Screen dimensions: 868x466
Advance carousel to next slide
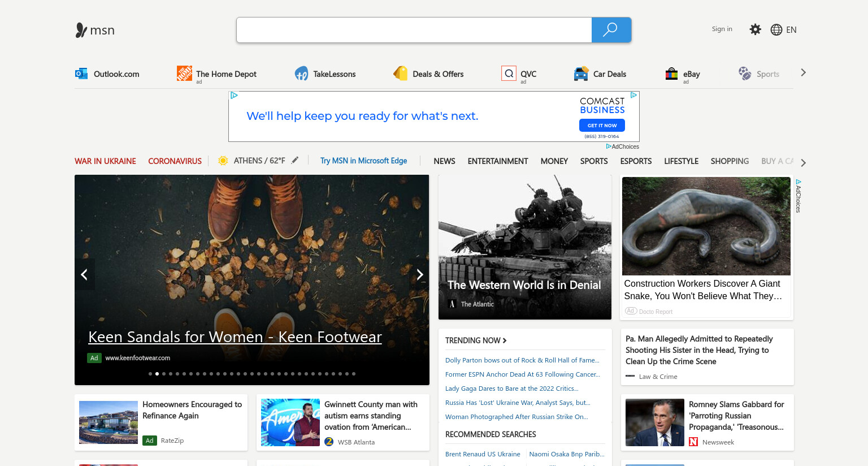[x=420, y=274]
